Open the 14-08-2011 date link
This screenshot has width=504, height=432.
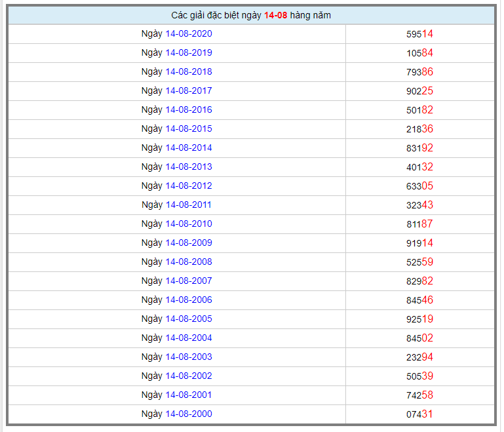(x=189, y=205)
